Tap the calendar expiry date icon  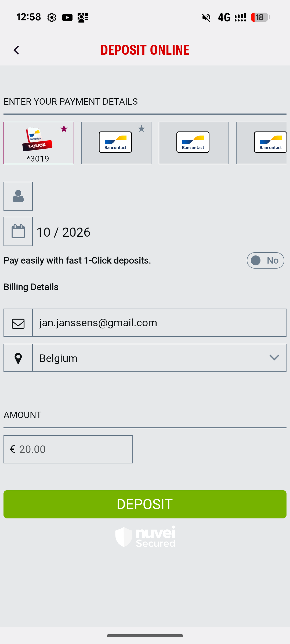tap(18, 232)
